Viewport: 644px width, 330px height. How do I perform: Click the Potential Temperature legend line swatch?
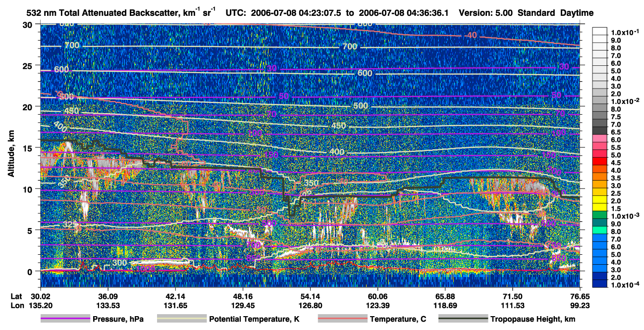[x=181, y=319]
